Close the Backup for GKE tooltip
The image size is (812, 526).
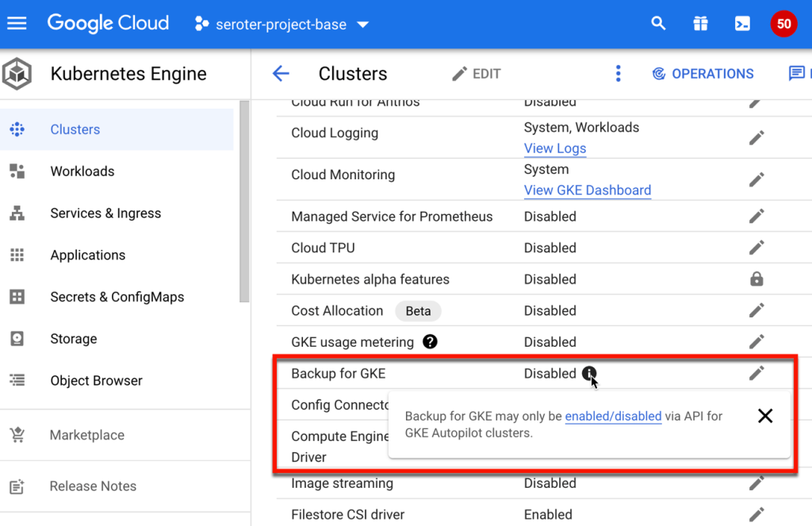[x=764, y=416]
